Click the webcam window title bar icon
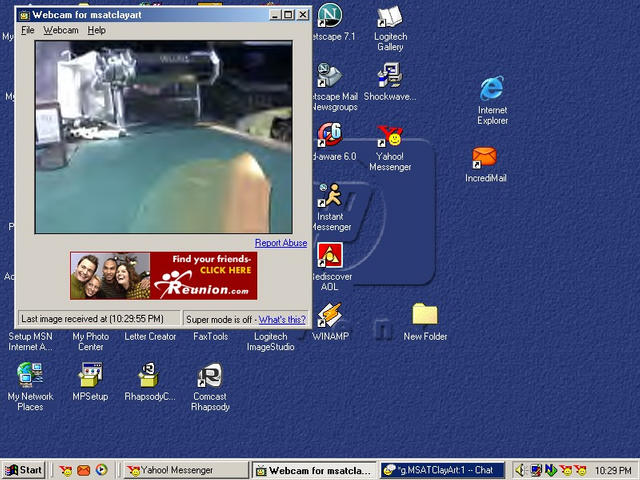Image resolution: width=640 pixels, height=480 pixels. click(x=24, y=15)
